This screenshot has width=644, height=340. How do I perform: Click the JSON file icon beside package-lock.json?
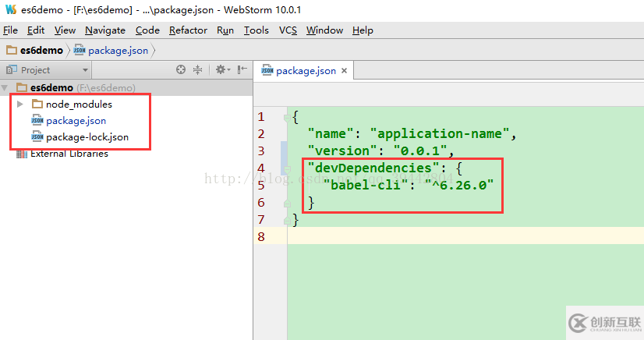pyautogui.click(x=37, y=136)
